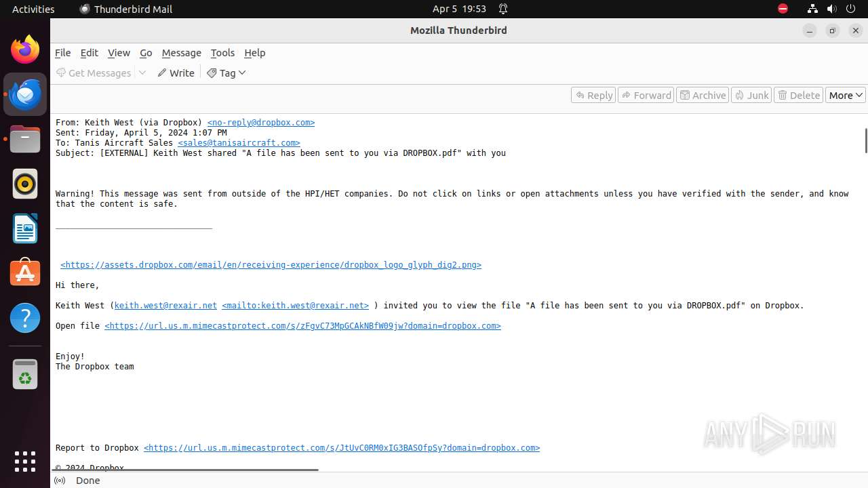Expand the Get Messages dropdown arrow
This screenshot has width=868, height=488.
coord(142,73)
